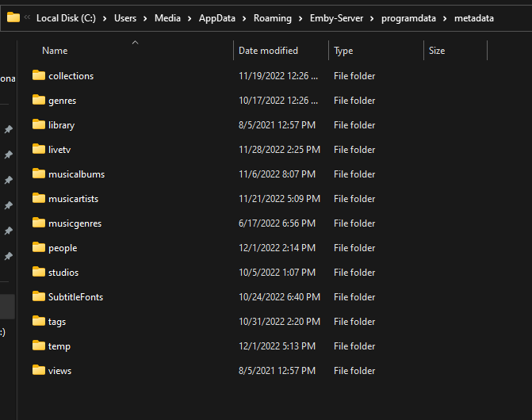Select the views folder icon
532x420 pixels.
click(x=39, y=371)
